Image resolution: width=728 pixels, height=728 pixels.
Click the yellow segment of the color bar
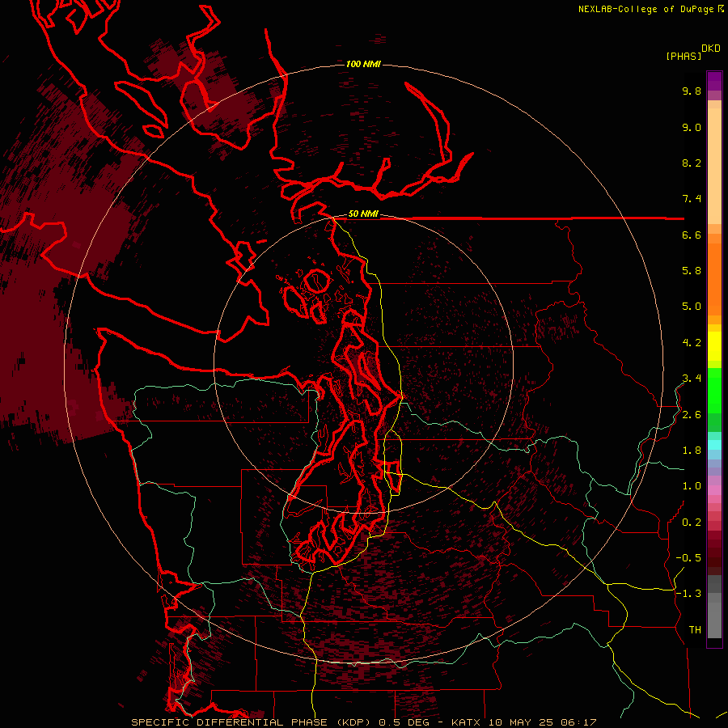pos(714,345)
